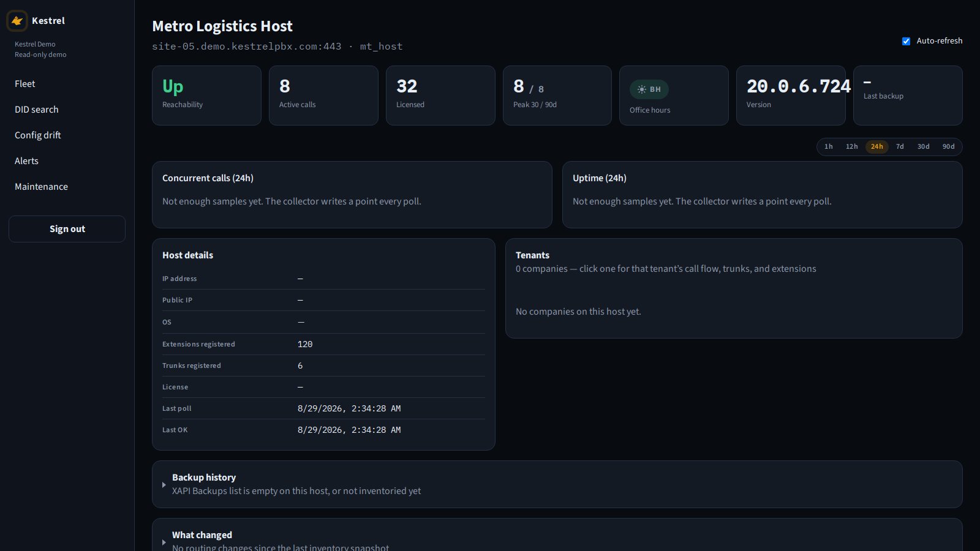
Task: Click the Trunks registered value 6
Action: 300,365
